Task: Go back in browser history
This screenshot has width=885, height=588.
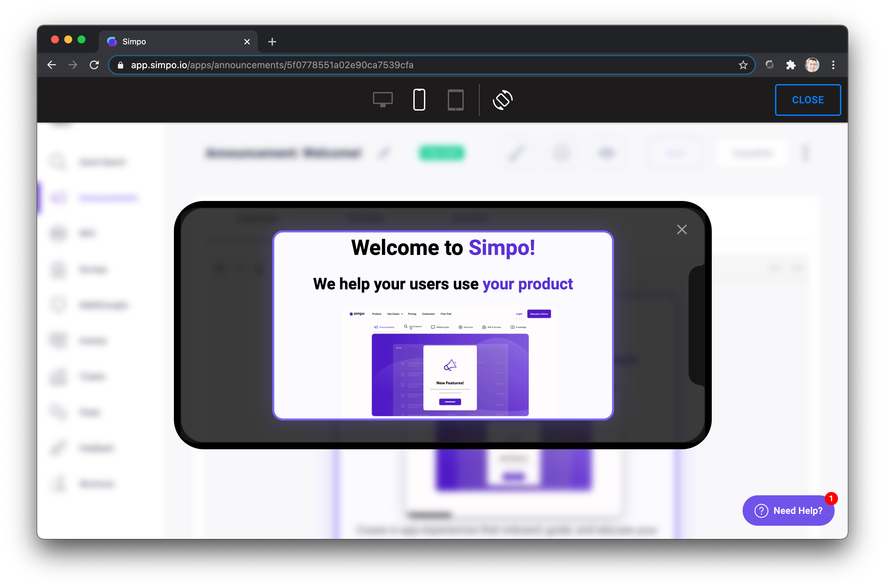Action: coord(52,65)
